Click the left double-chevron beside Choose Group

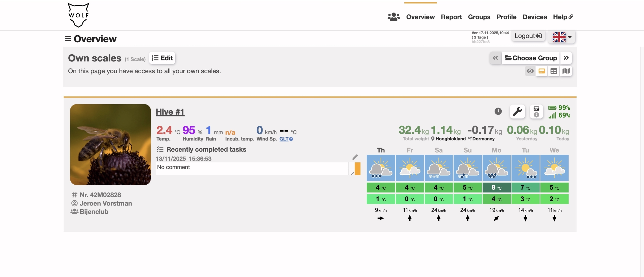[495, 58]
